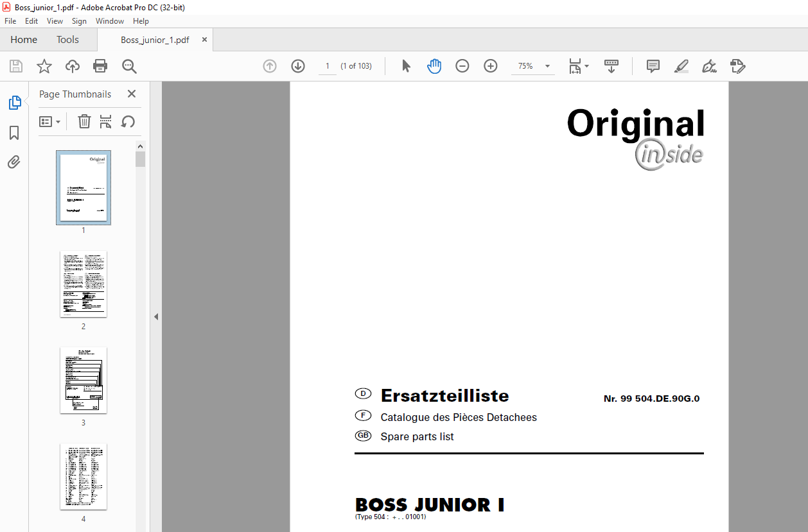Open the Find text magnifier icon
Viewport: 808px width, 532px height.
[129, 66]
